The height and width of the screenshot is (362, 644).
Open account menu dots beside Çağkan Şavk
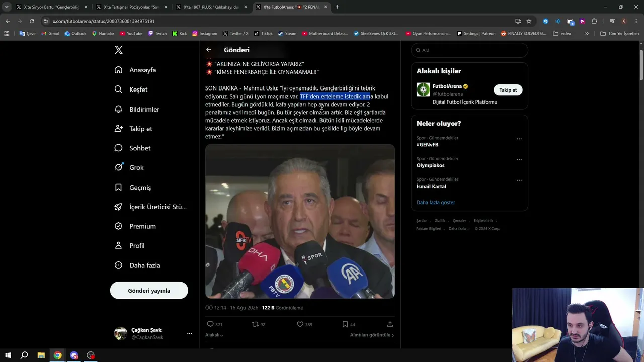tap(190, 333)
